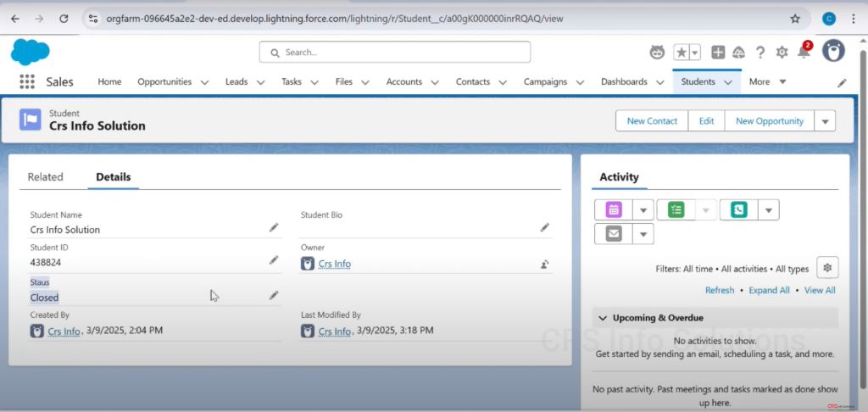
Task: Click into the Salesforce search box
Action: [395, 53]
